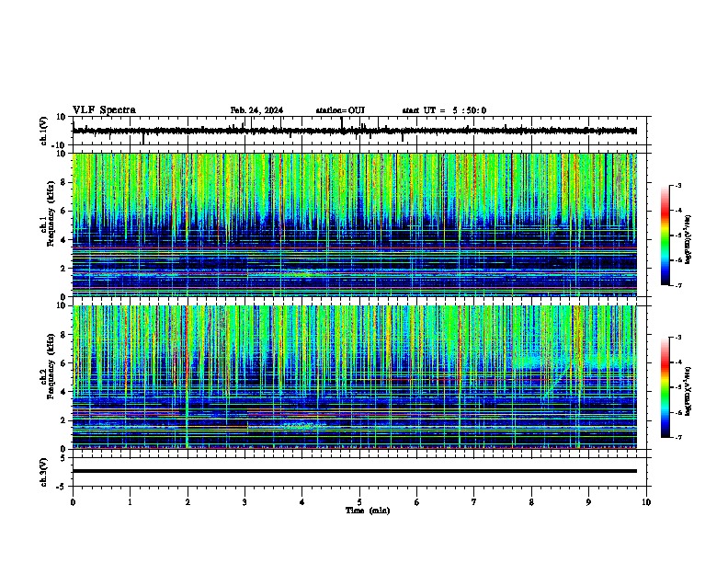Click time axis tick label "0"
Image resolution: width=728 pixels, height=563 pixels.
pos(73,502)
